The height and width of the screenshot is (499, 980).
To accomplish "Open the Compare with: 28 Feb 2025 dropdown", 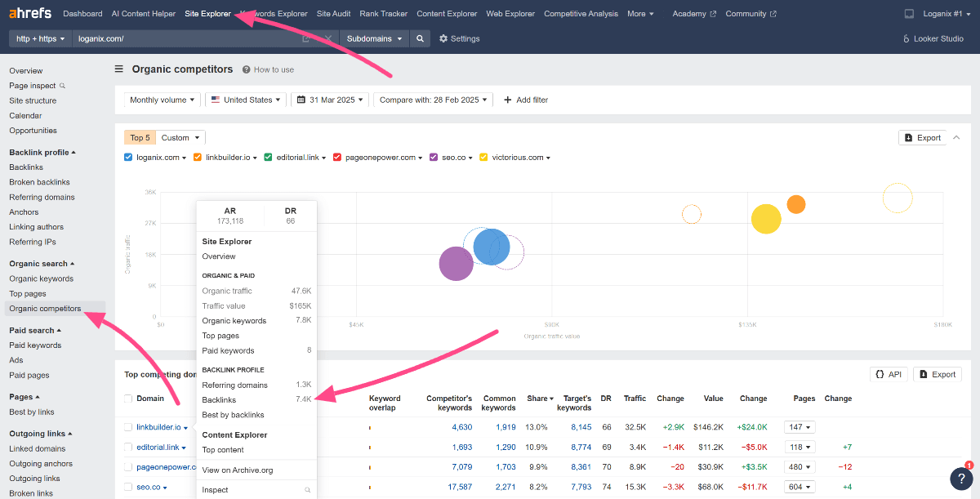I will point(434,100).
